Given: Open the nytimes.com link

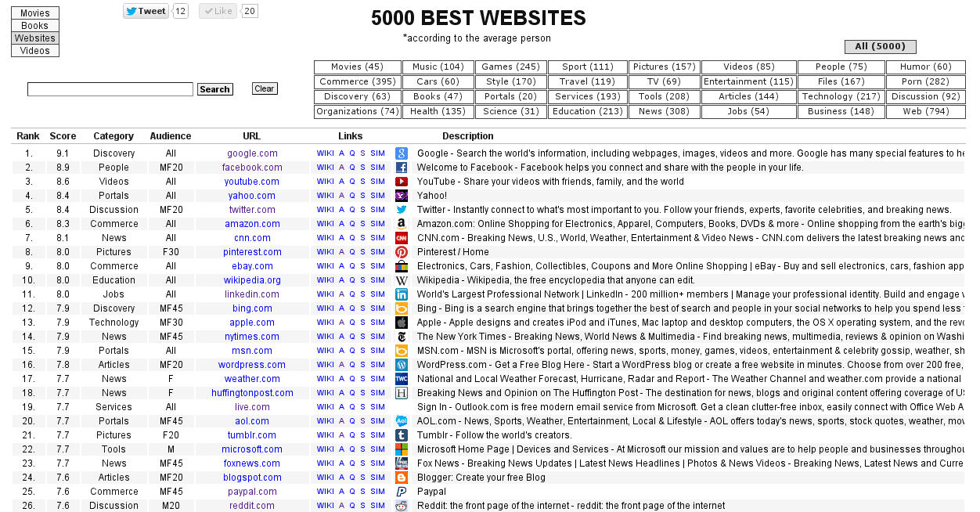Looking at the screenshot, I should point(252,337).
